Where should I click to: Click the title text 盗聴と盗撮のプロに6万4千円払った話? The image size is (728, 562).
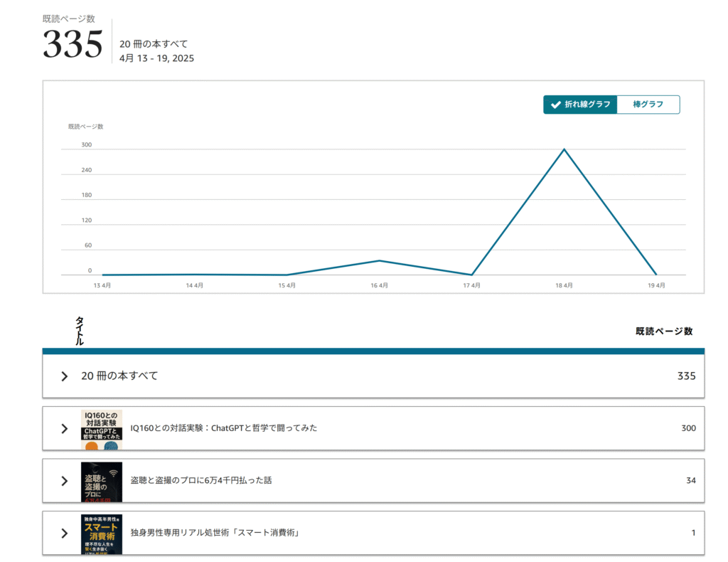click(x=201, y=481)
